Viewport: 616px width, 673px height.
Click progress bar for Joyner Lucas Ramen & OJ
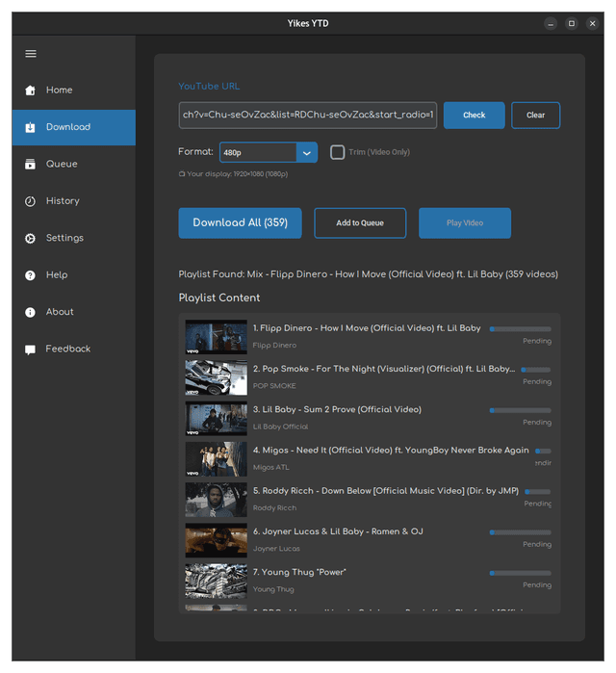point(521,532)
